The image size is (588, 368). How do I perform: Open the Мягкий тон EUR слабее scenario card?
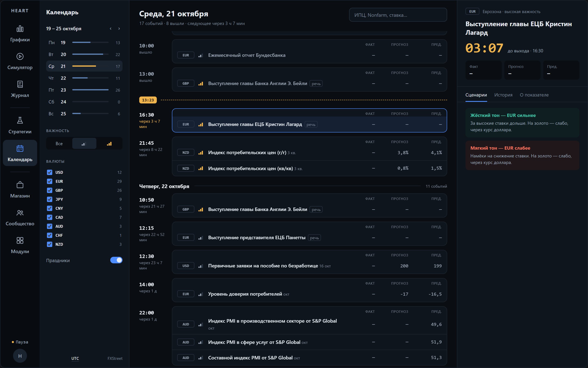pos(522,155)
